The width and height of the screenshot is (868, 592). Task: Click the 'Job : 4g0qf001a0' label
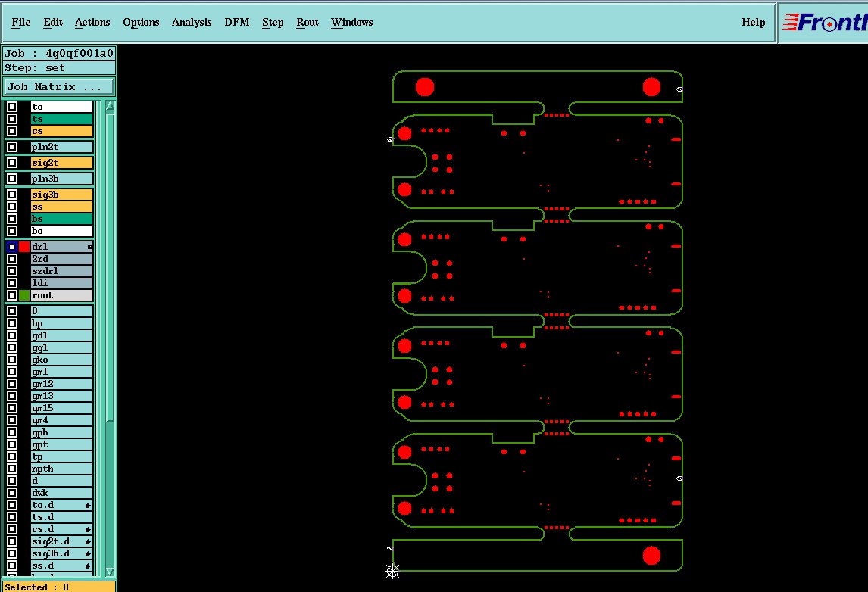click(59, 53)
